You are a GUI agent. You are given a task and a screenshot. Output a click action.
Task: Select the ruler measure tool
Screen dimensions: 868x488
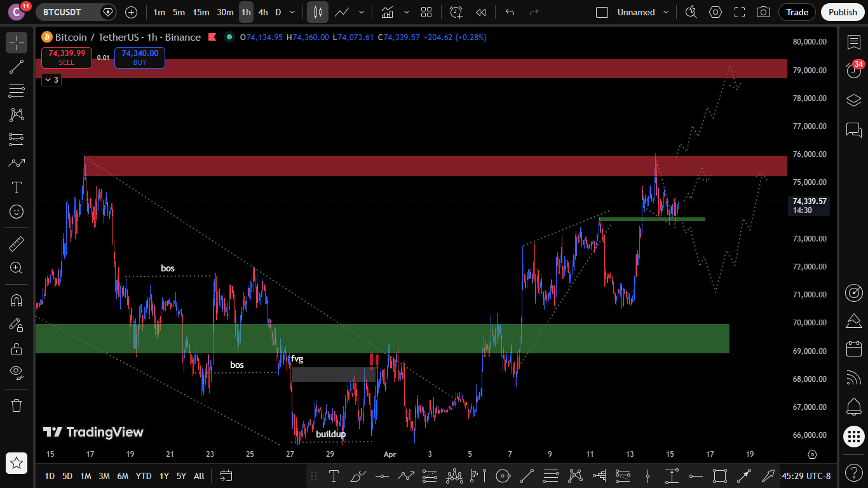click(x=17, y=244)
